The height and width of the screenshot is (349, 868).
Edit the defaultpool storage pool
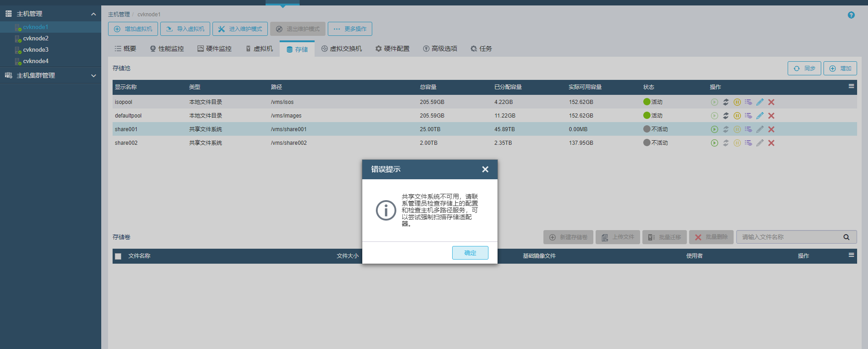(760, 116)
